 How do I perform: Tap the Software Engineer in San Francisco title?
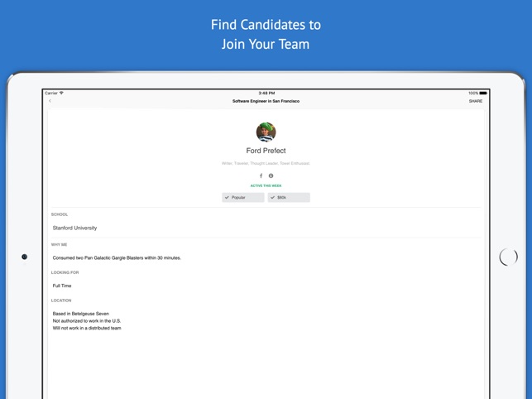(266, 101)
